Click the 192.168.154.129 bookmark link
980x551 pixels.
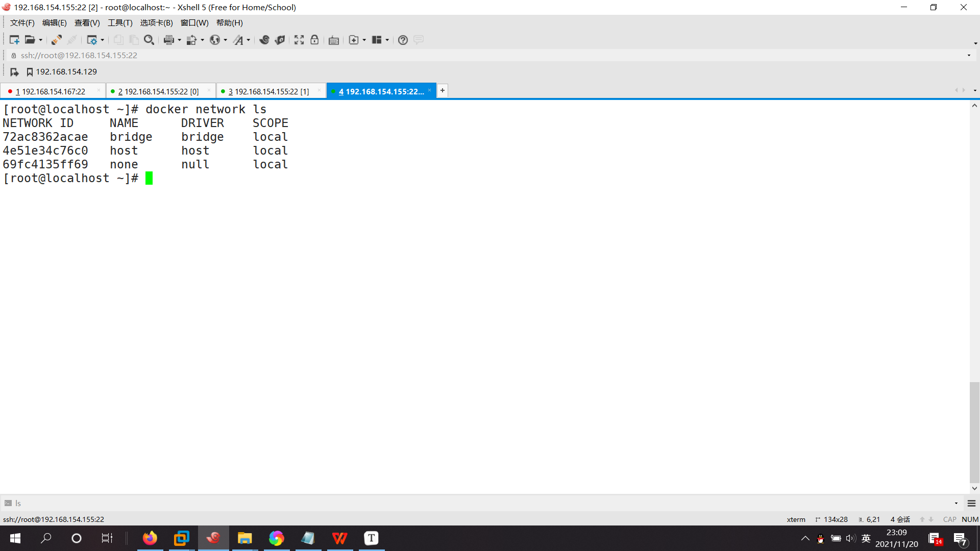(66, 72)
